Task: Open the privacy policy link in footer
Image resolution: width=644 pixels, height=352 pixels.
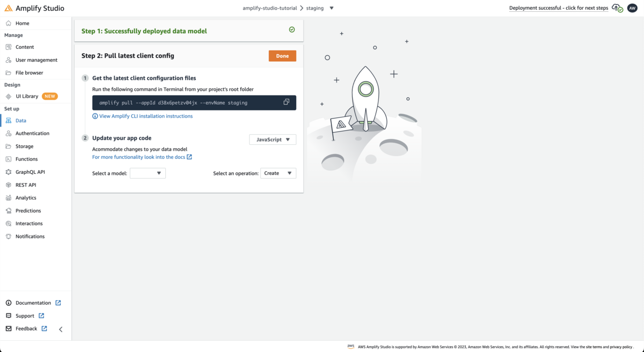Action: 621,347
